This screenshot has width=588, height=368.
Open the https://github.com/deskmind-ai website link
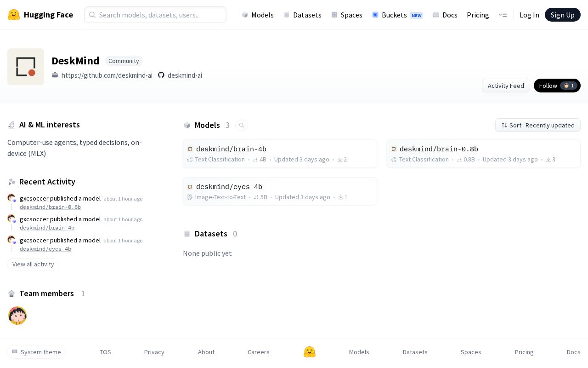[107, 75]
